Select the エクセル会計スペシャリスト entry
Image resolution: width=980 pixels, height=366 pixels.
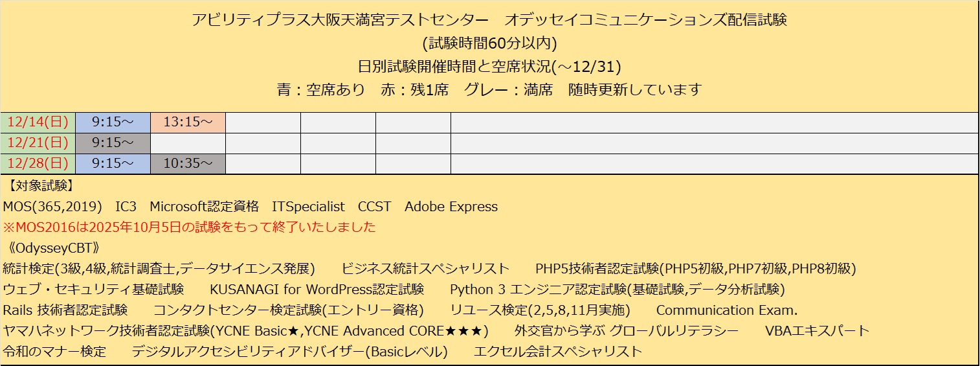pos(558,351)
